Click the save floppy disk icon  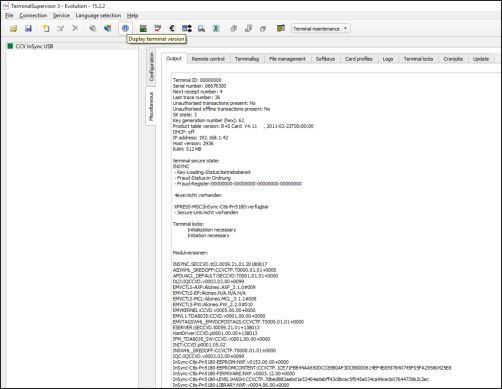(28, 29)
